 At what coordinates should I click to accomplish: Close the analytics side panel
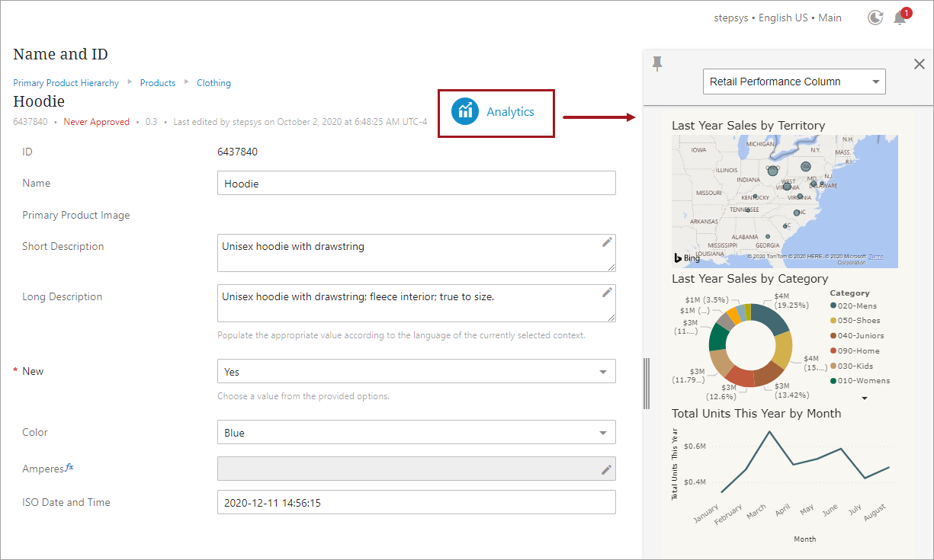[x=919, y=64]
